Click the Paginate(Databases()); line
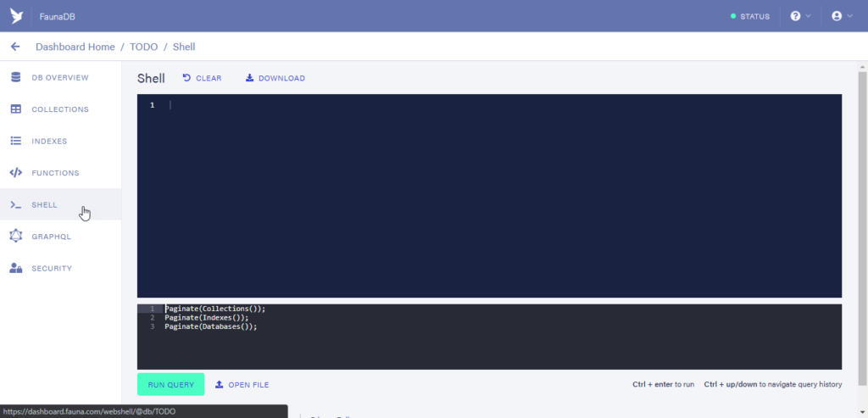 tap(211, 326)
